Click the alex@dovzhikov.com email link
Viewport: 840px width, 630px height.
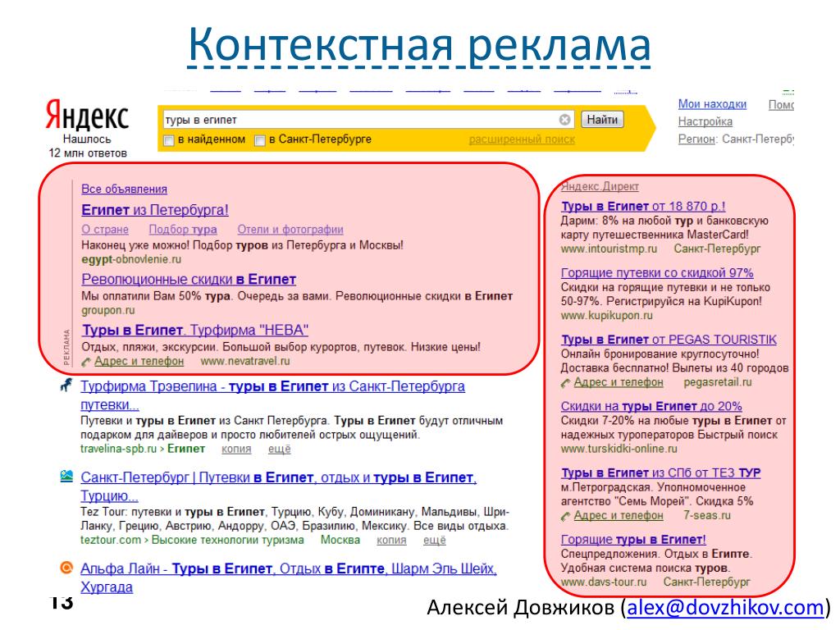725,608
